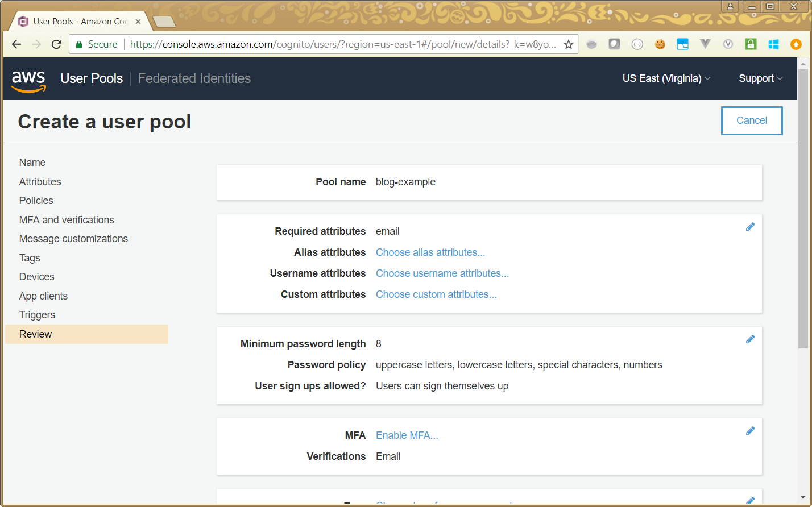Switch to Federated Identities tab

pos(194,78)
